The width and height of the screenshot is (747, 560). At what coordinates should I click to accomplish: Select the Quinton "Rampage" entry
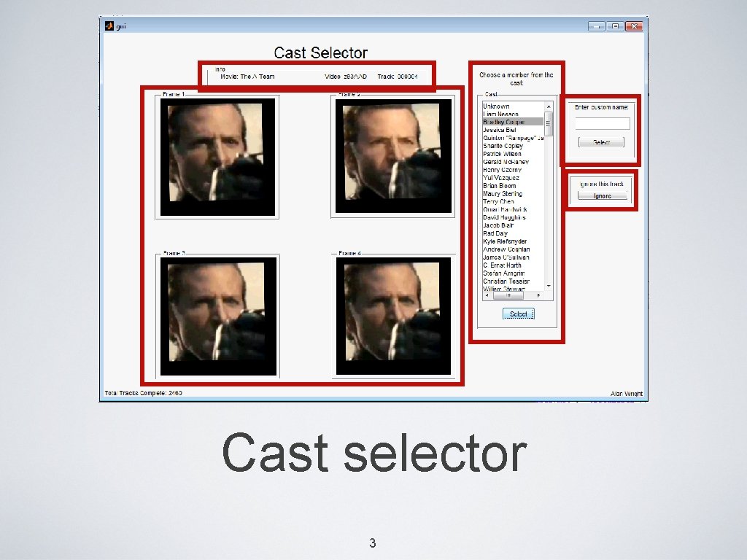coord(513,138)
